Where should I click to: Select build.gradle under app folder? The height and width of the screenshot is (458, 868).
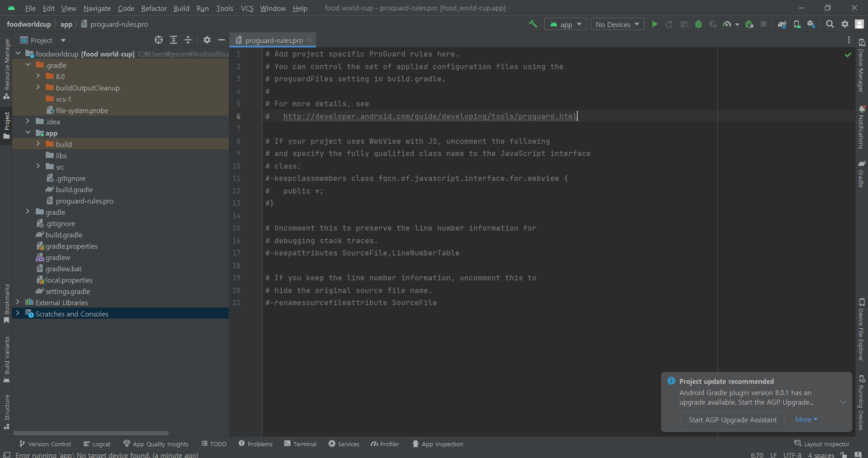click(x=74, y=189)
